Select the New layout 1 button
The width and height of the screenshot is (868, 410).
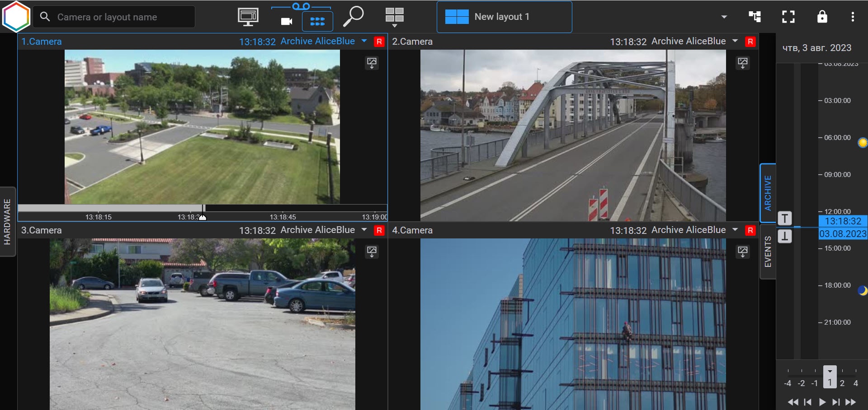(x=504, y=17)
